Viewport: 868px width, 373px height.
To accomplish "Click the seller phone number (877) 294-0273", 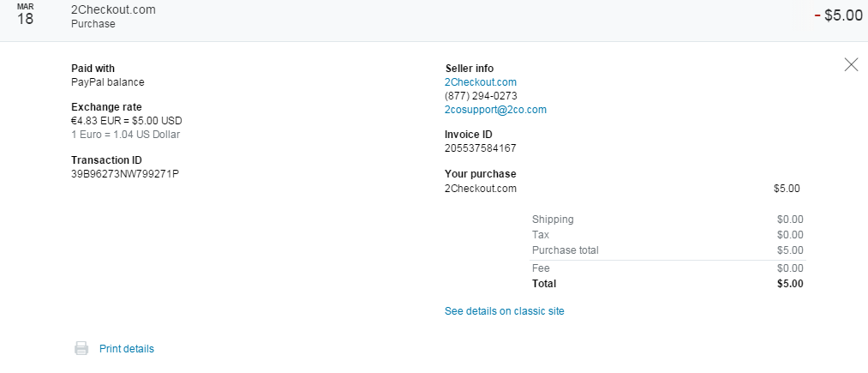I will pyautogui.click(x=481, y=96).
